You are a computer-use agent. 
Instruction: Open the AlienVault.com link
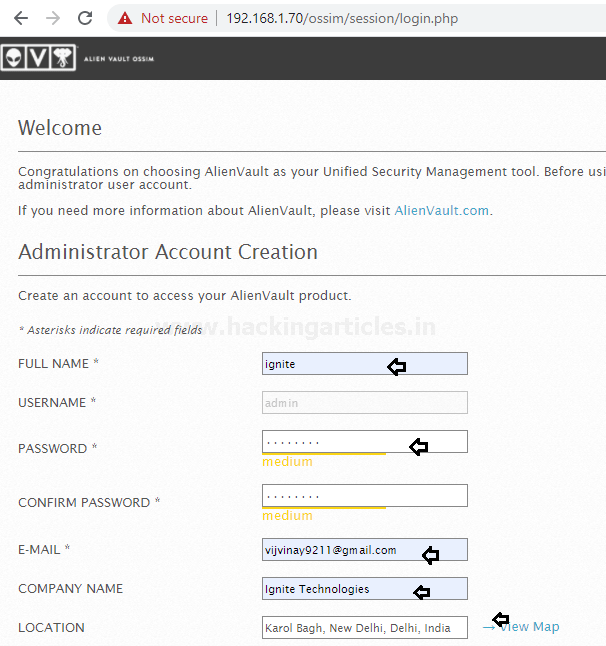pyautogui.click(x=442, y=211)
